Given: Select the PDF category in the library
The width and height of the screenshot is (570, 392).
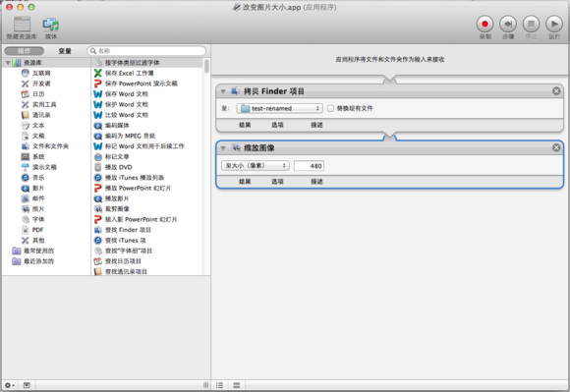Looking at the screenshot, I should point(37,230).
